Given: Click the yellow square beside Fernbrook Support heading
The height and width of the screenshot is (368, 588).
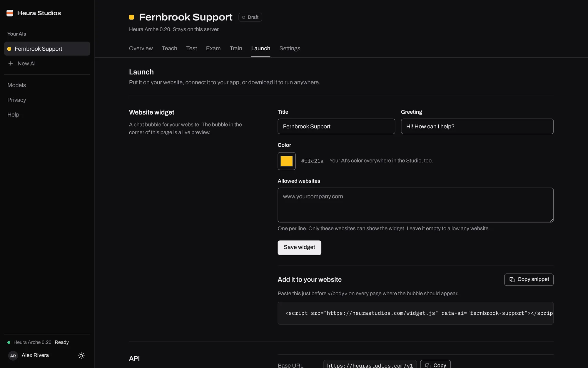Looking at the screenshot, I should point(131,17).
